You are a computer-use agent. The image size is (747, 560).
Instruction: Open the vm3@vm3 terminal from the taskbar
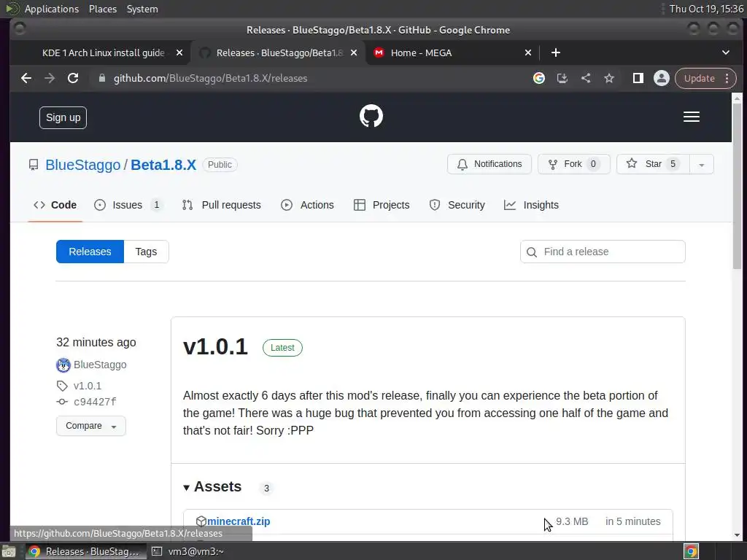point(188,551)
